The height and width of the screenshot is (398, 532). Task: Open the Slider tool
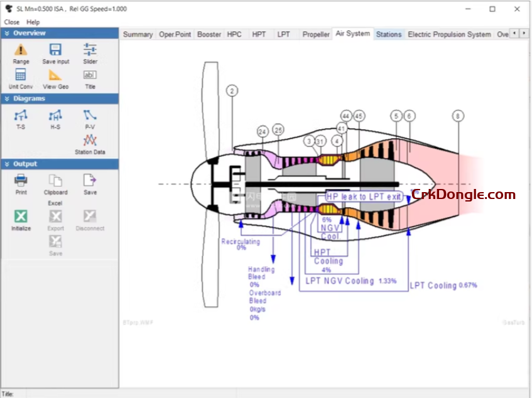tap(90, 51)
